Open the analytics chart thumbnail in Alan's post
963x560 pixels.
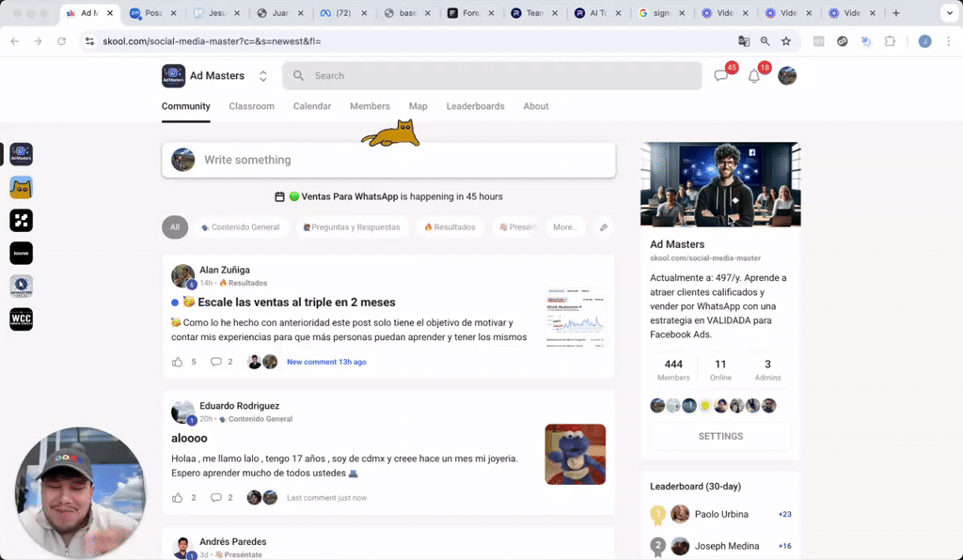coord(576,319)
